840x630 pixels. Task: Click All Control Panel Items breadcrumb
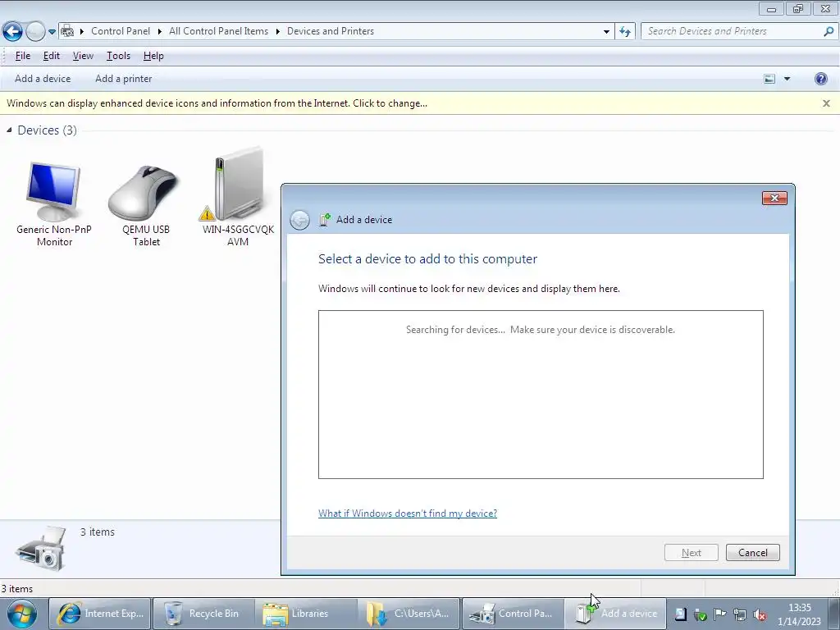coord(218,31)
